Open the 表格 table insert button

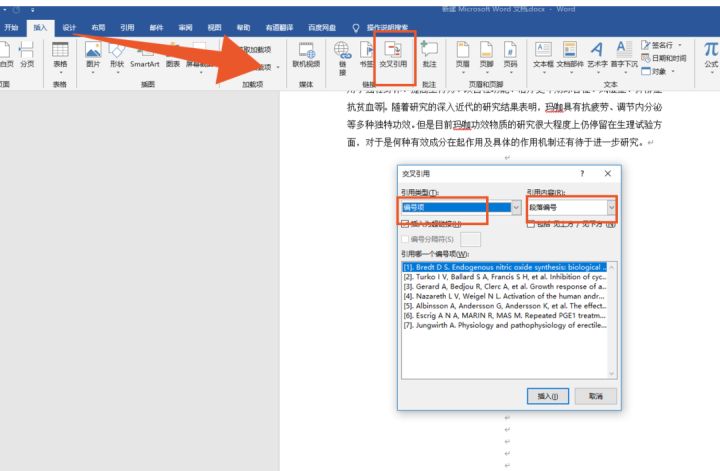coord(60,56)
